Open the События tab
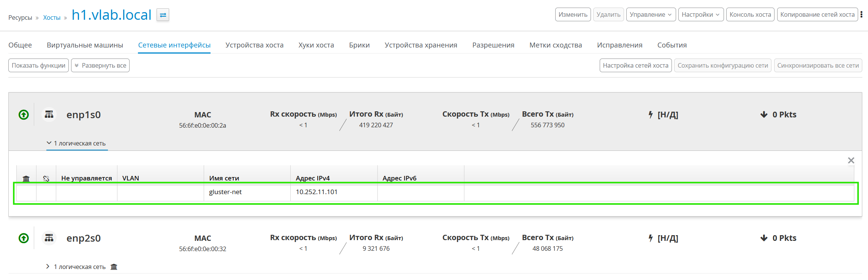868x280 pixels. 672,45
